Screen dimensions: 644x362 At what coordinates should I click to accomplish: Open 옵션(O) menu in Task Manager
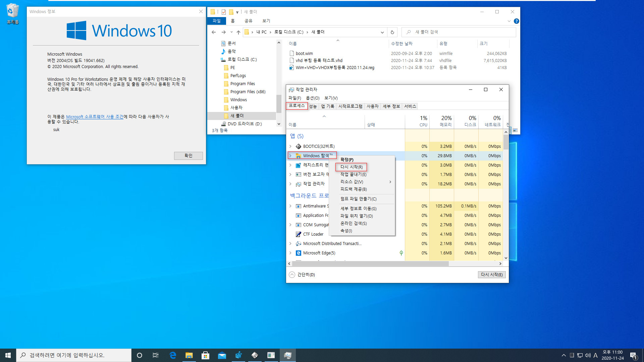tap(313, 98)
